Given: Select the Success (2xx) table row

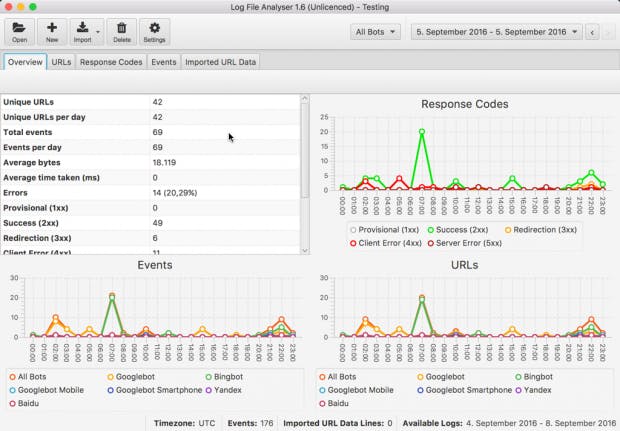Looking at the screenshot, I should tap(150, 223).
